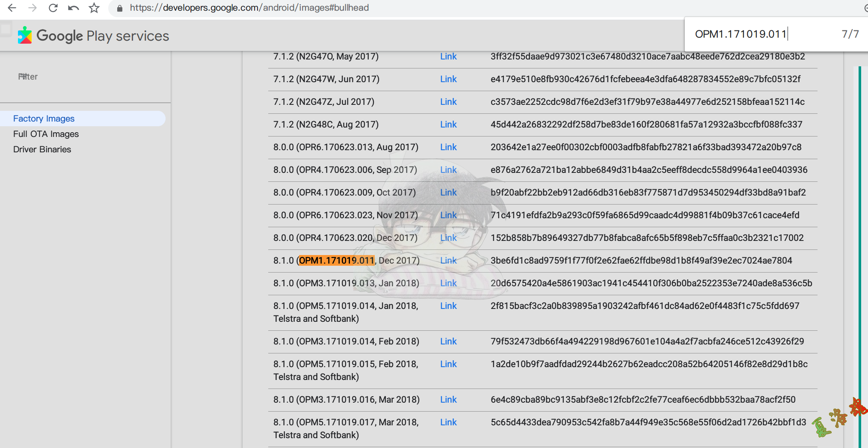Click the Google Play services logo
Screen dimensions: 868x448
[94, 36]
